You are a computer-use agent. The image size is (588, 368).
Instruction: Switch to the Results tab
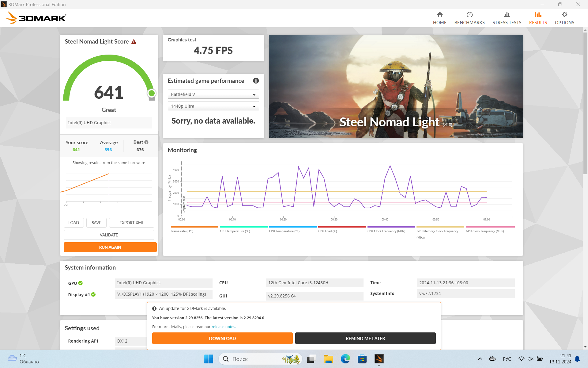pos(537,18)
